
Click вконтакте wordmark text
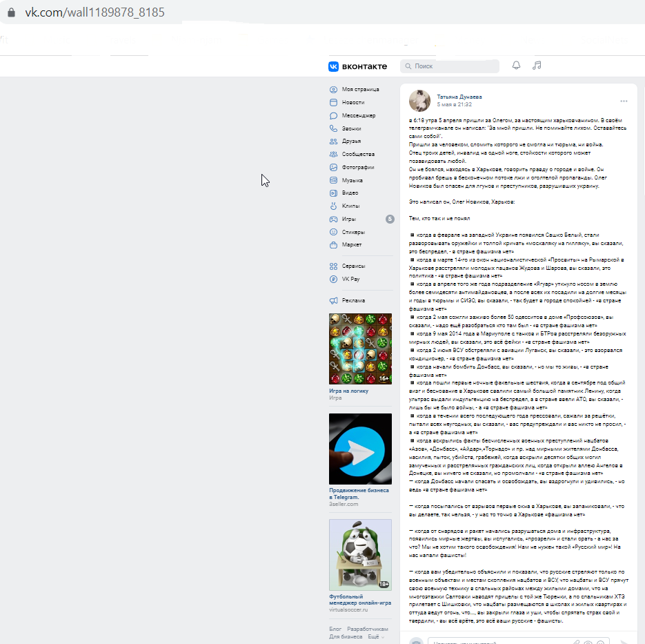tap(364, 66)
